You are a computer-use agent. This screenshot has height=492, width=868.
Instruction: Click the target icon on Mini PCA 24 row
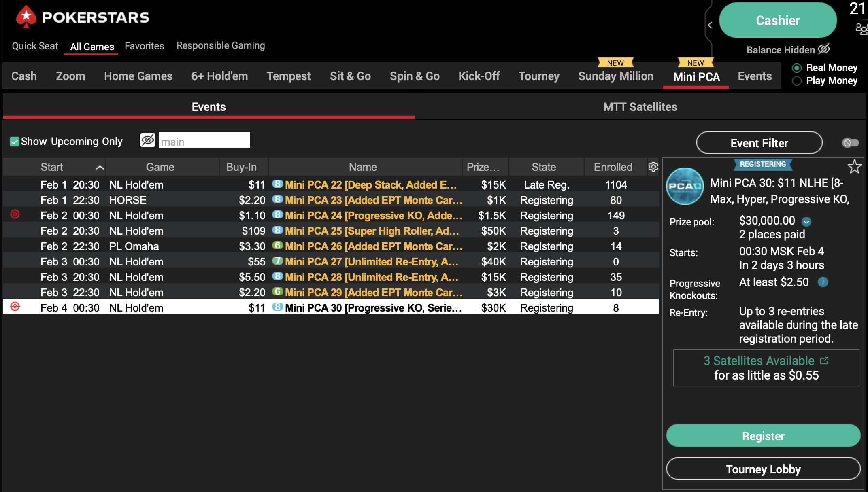point(15,214)
